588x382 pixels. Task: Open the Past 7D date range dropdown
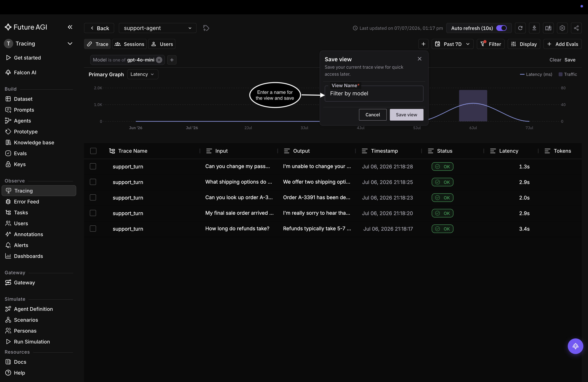click(x=452, y=44)
